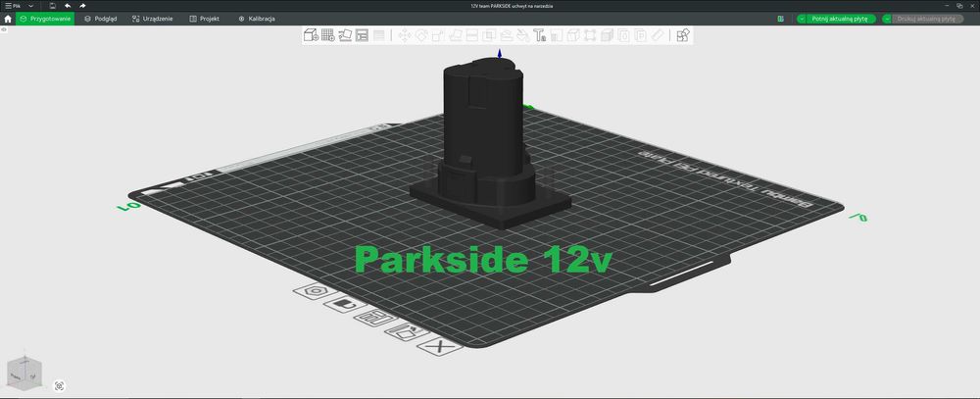
Task: Click the Arrange all objects icon
Action: (362, 35)
